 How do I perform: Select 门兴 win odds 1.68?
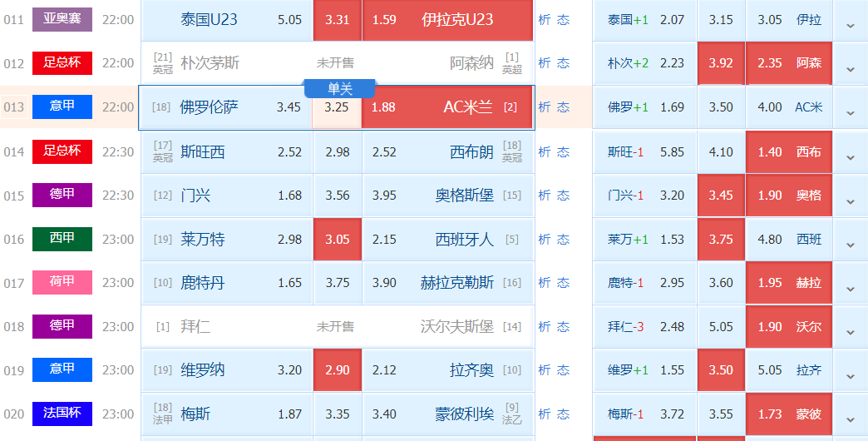click(227, 196)
